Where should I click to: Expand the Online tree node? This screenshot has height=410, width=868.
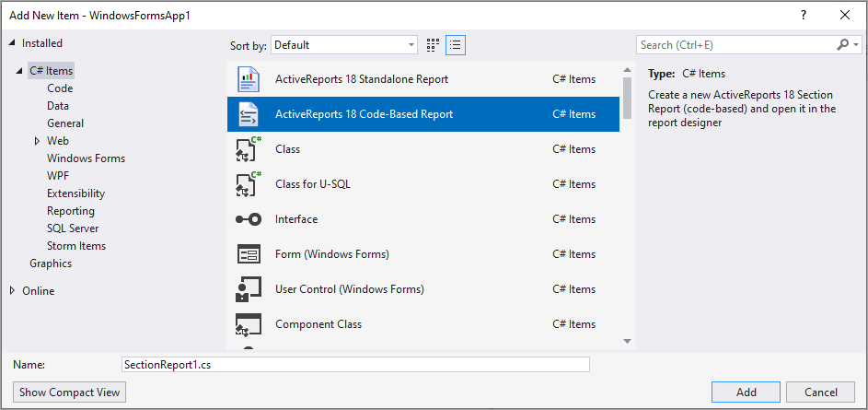pos(12,291)
